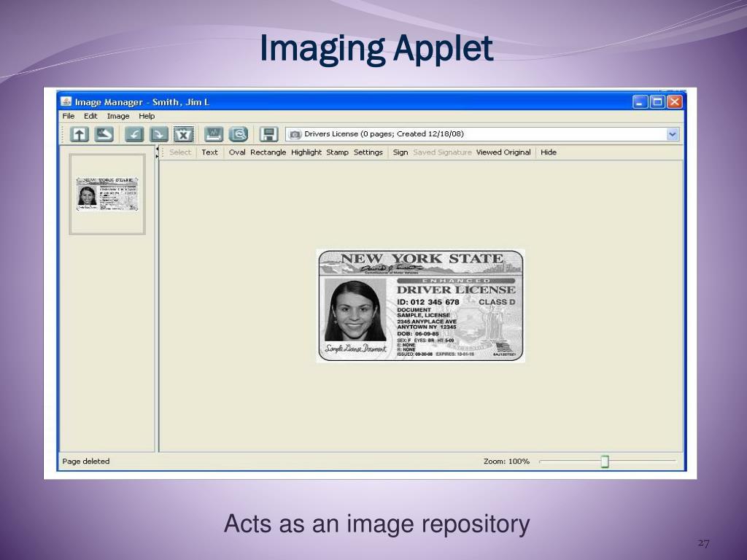
Task: Click the upload arrow toolbar icon
Action: [x=79, y=134]
